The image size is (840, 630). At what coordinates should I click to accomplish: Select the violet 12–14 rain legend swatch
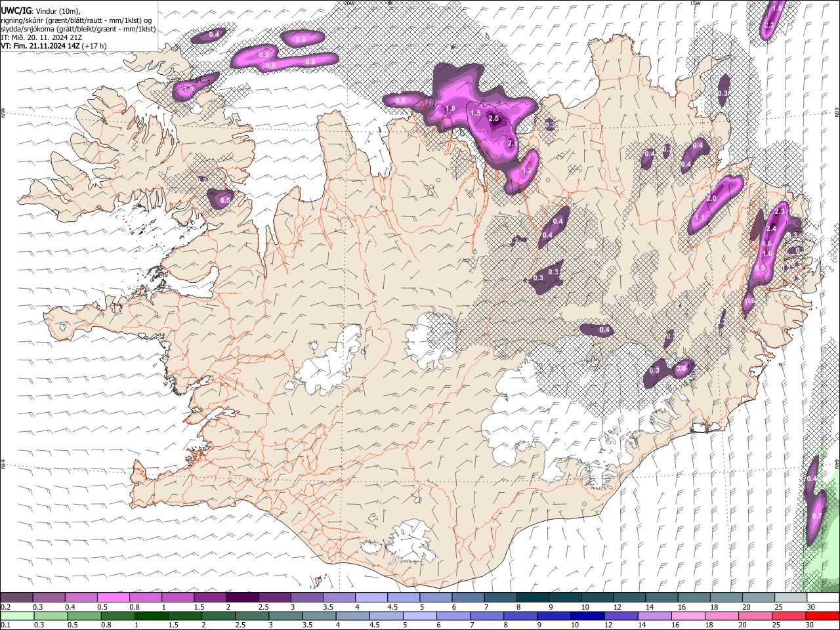tap(620, 616)
